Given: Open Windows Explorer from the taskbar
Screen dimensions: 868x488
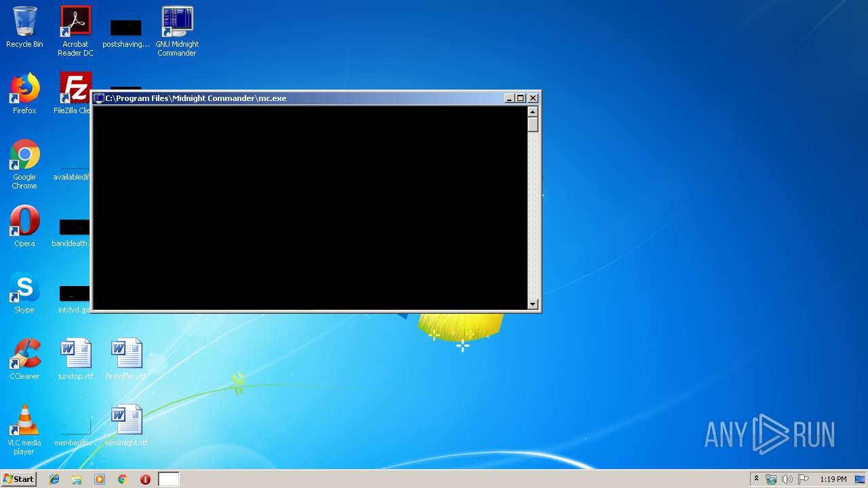Looking at the screenshot, I should (77, 479).
